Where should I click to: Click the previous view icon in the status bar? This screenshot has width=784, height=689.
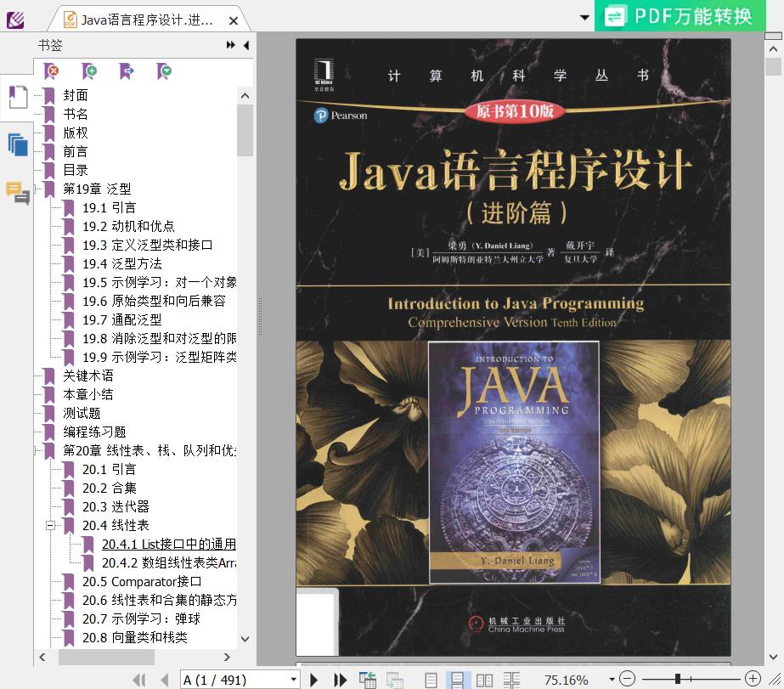coord(368,680)
